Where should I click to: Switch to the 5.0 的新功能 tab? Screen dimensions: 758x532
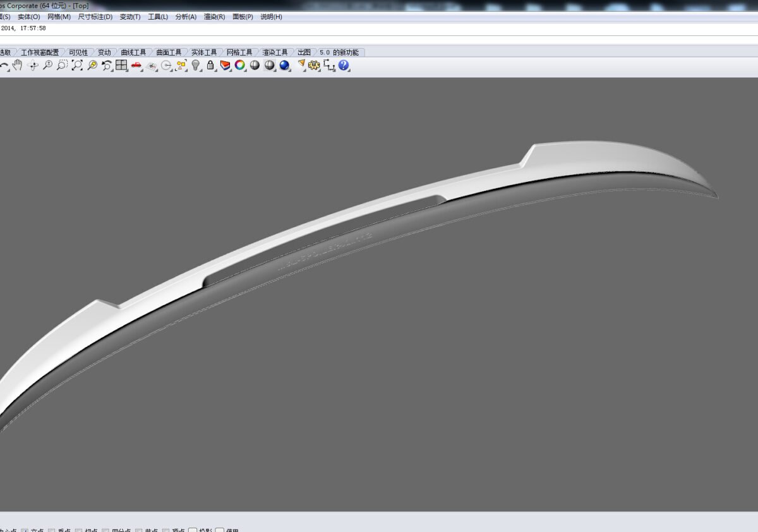[x=339, y=52]
